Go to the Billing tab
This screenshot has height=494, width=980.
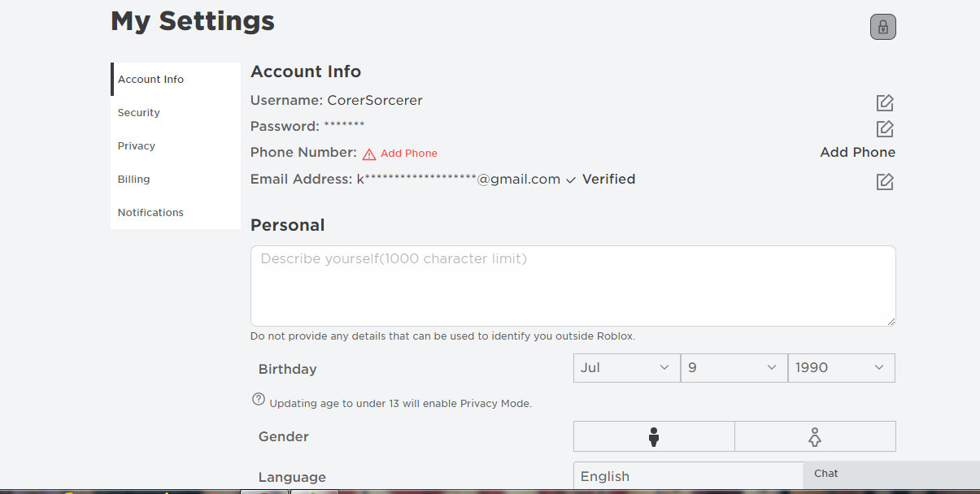134,180
